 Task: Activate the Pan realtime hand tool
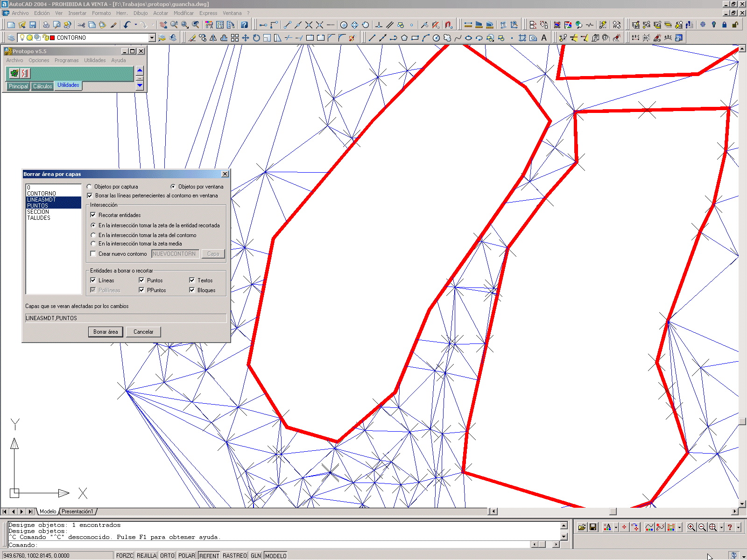(x=163, y=25)
